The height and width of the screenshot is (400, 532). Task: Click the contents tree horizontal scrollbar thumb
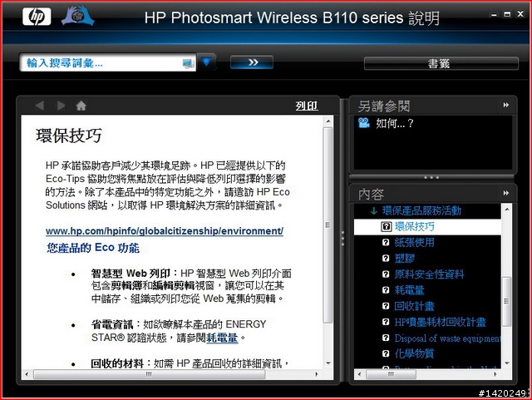(x=391, y=374)
